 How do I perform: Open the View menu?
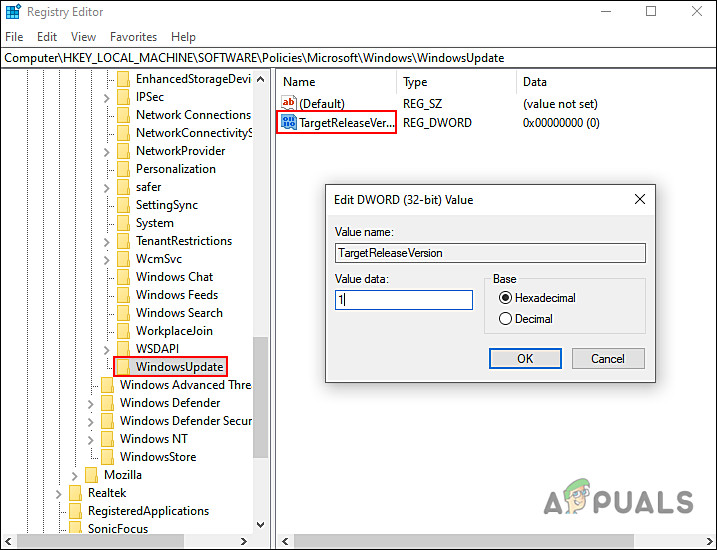[83, 37]
